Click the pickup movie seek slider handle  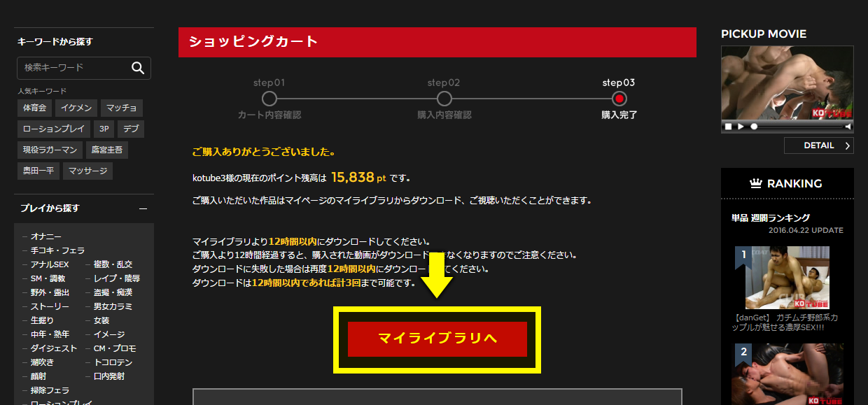coord(754,127)
